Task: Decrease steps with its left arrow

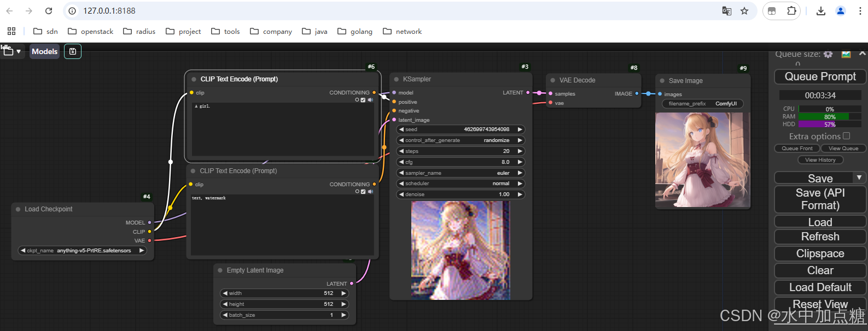Action: click(401, 151)
